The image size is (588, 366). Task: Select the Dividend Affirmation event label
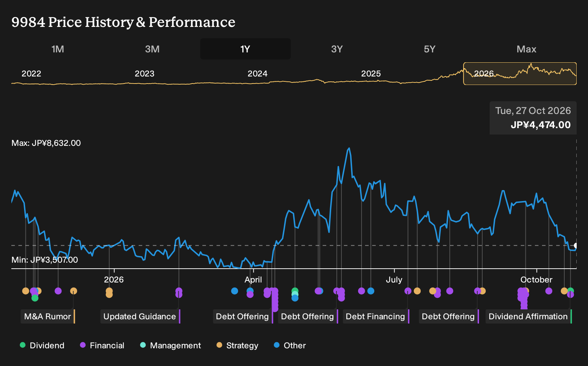529,316
